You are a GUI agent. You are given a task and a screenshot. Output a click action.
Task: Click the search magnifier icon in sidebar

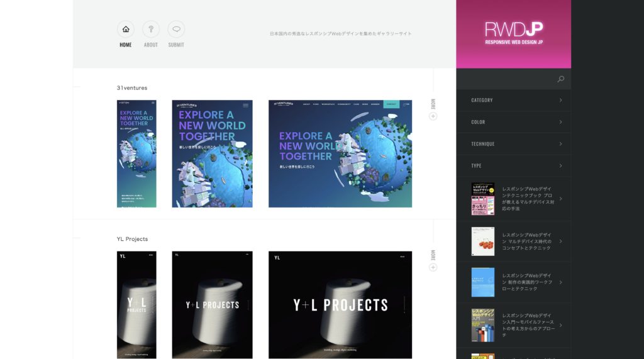pyautogui.click(x=560, y=79)
